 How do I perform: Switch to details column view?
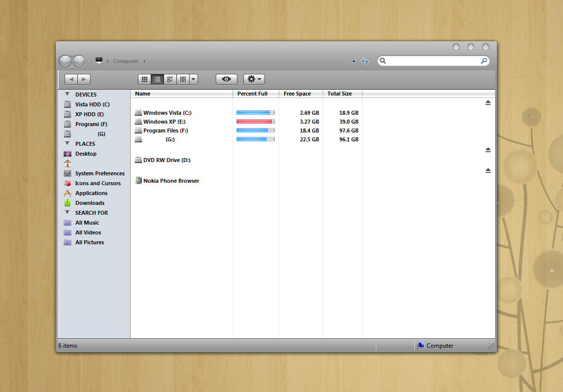(x=170, y=79)
